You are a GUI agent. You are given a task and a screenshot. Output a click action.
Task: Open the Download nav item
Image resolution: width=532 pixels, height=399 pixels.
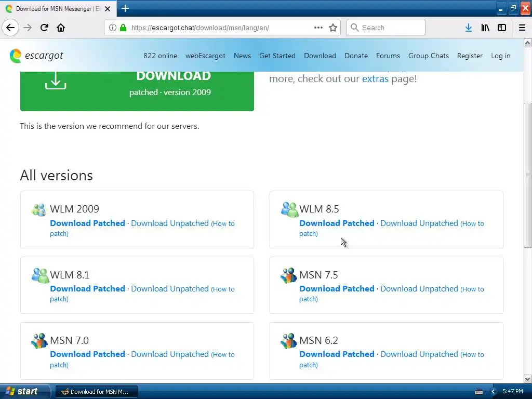point(320,56)
